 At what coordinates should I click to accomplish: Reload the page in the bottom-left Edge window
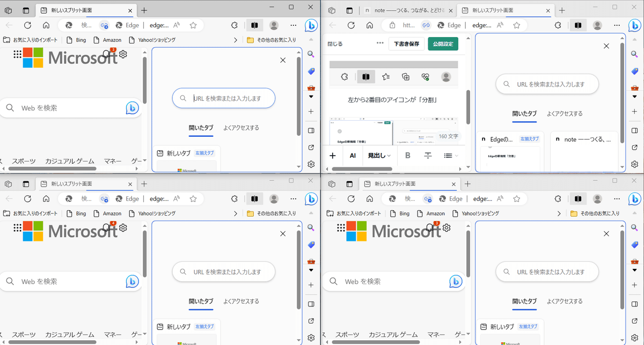tap(27, 199)
